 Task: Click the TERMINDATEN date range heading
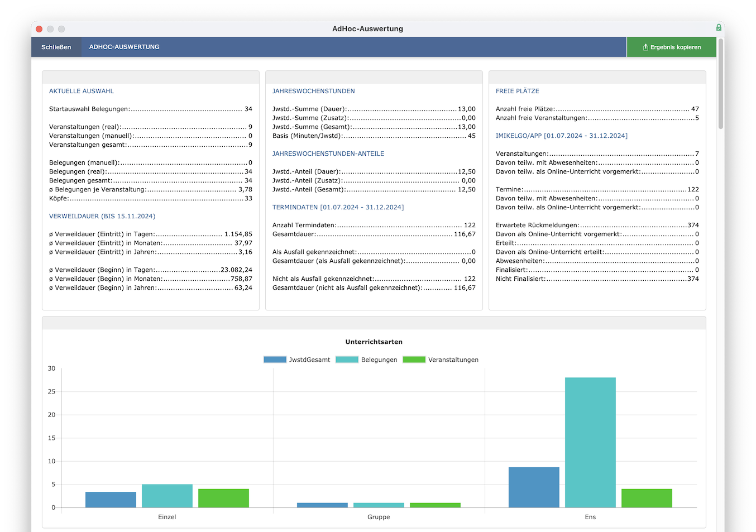(x=338, y=207)
